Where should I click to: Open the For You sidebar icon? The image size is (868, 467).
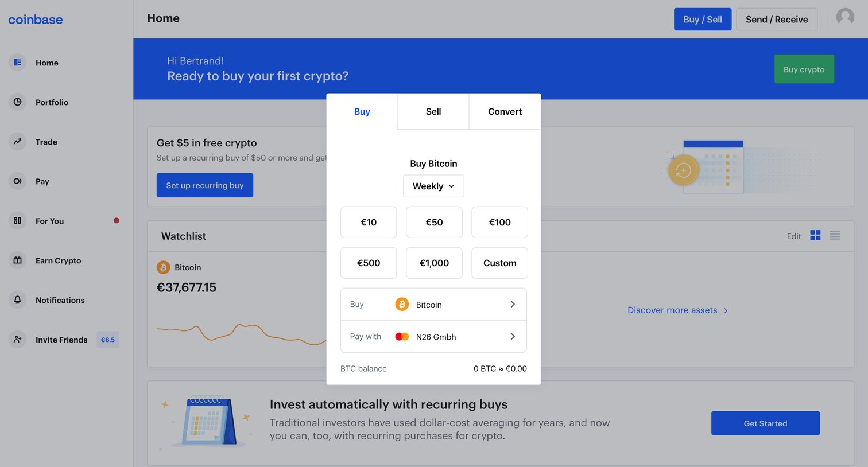pos(18,220)
